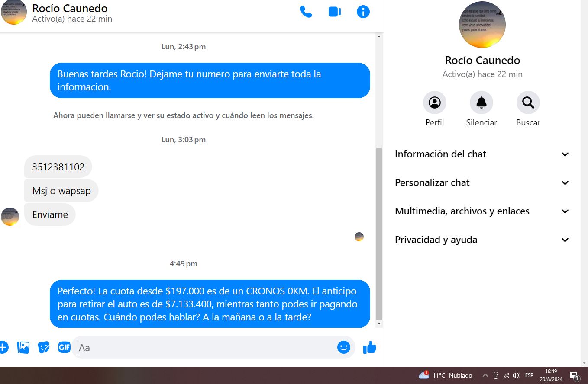This screenshot has height=384, width=588.
Task: Show hidden system tray icons
Action: [x=485, y=375]
